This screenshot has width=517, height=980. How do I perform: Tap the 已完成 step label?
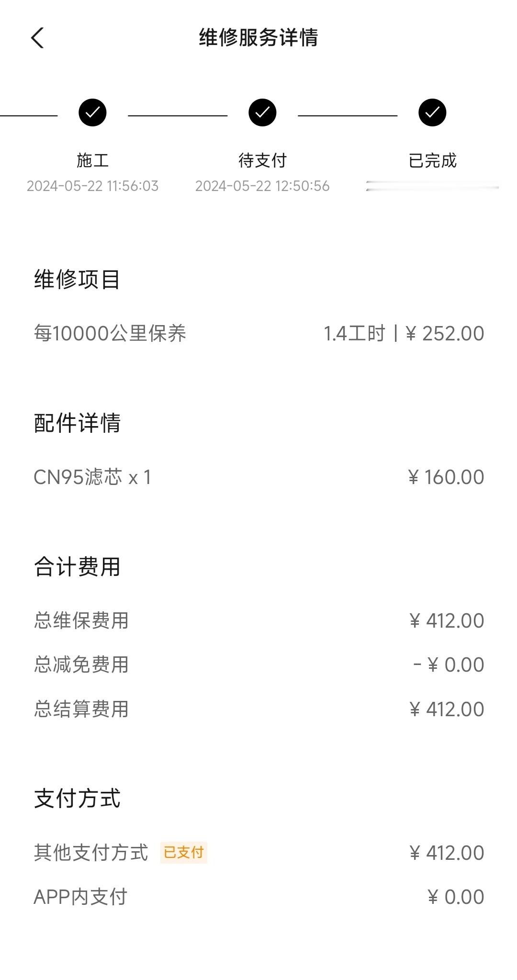pyautogui.click(x=432, y=160)
